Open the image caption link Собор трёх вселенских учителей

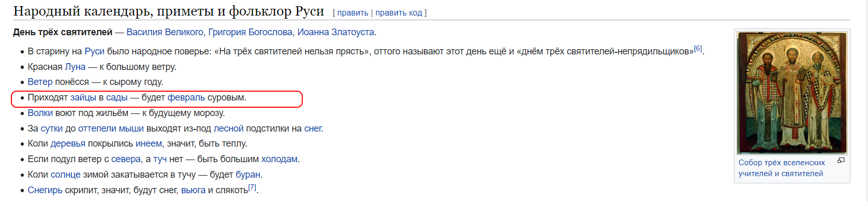781,168
